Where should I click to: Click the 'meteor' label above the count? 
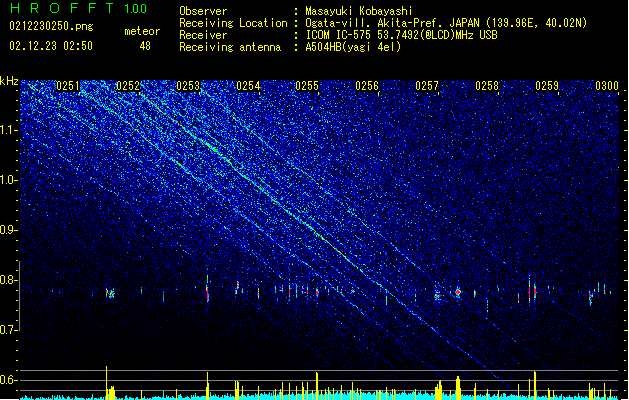[142, 31]
